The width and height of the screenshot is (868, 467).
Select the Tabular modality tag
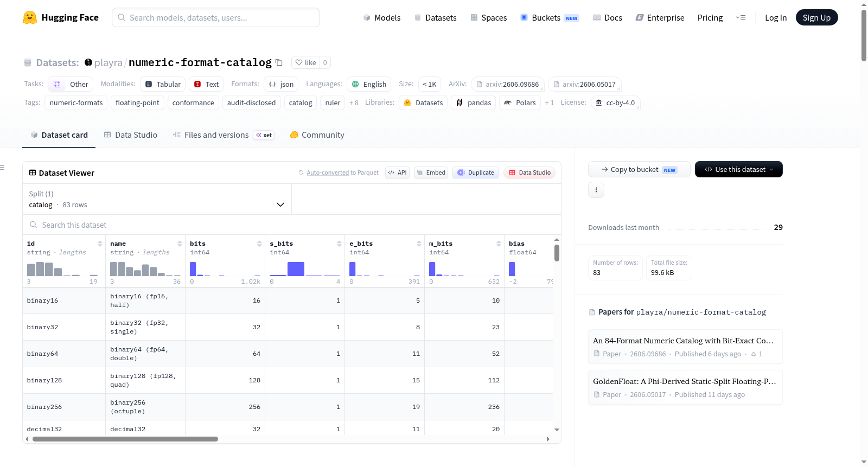(x=163, y=84)
